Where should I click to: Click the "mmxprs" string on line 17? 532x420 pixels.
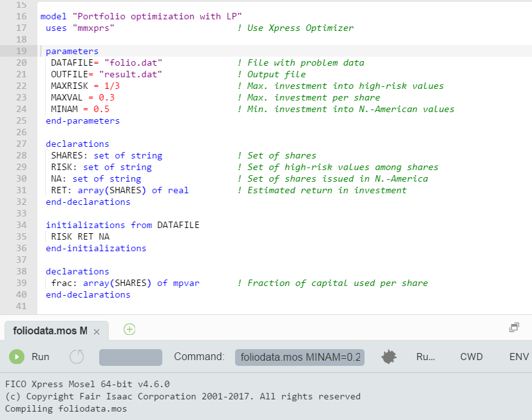point(93,28)
